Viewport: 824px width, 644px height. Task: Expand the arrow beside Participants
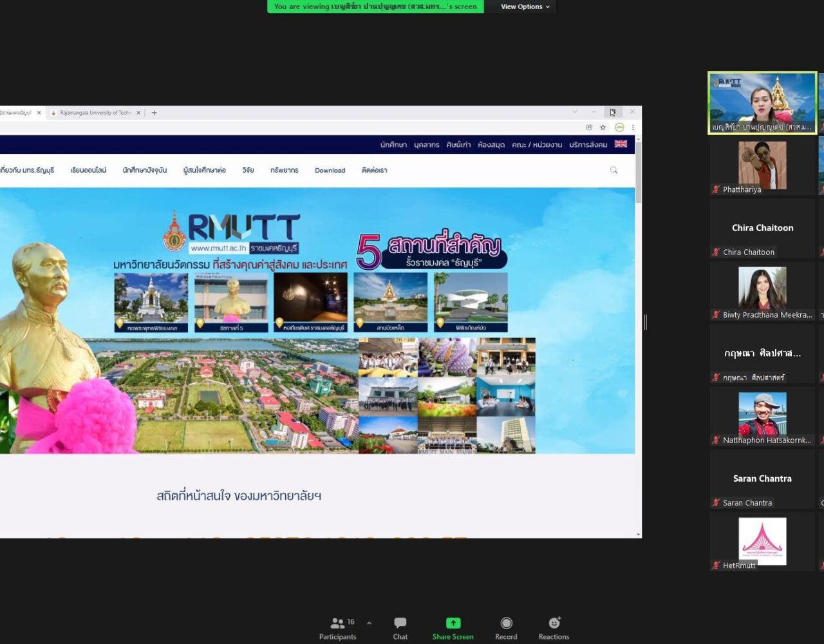click(369, 623)
